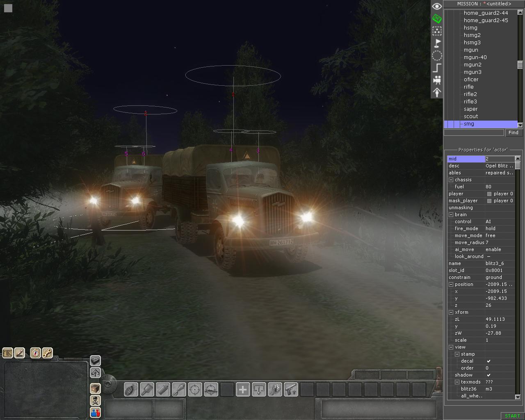Image resolution: width=525 pixels, height=420 pixels.
Task: Click the fire_mode value hold
Action: point(500,229)
